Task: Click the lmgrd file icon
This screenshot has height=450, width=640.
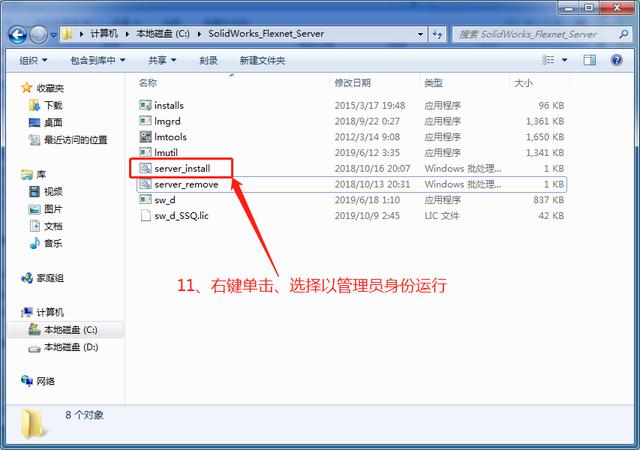Action: (x=145, y=121)
